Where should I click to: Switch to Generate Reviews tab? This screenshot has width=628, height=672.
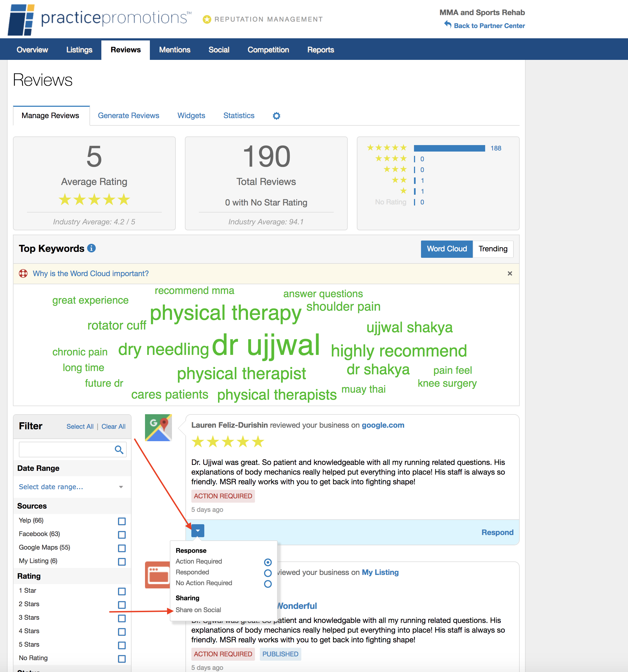pyautogui.click(x=128, y=116)
